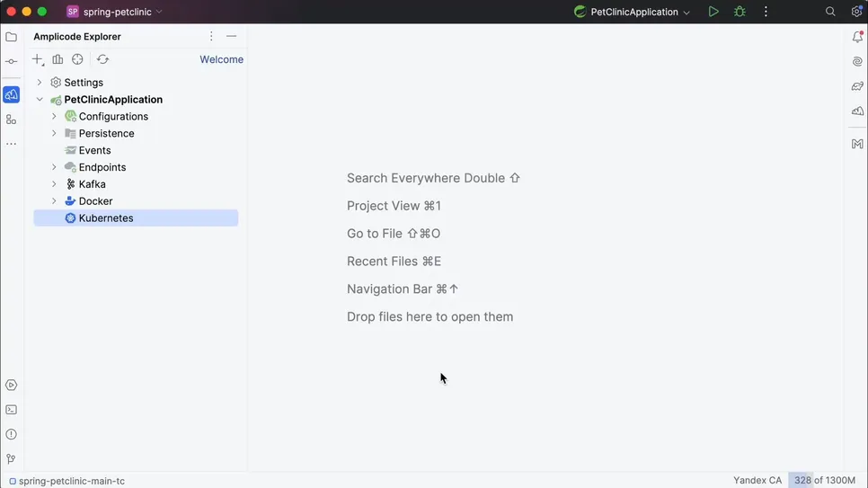868x488 pixels.
Task: Open the Notifications bell icon
Action: (857, 37)
